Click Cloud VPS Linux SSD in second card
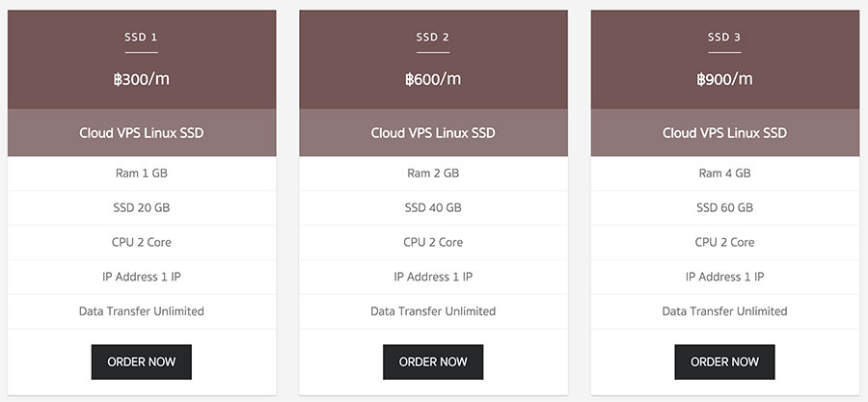This screenshot has width=868, height=402. tap(433, 133)
